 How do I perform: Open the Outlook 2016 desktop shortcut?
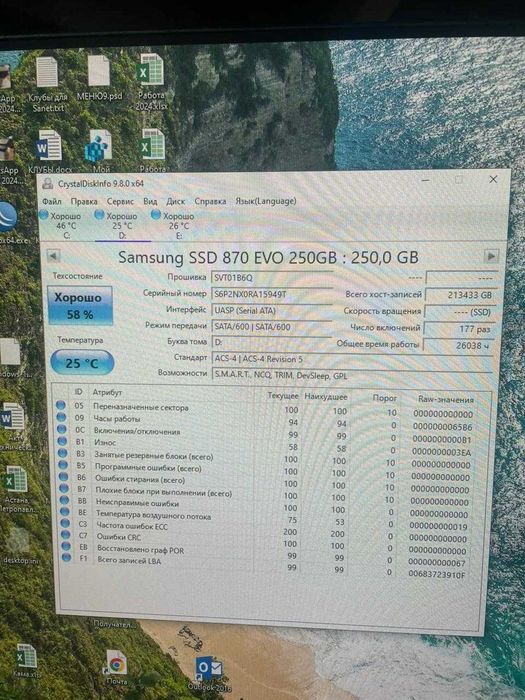[209, 674]
